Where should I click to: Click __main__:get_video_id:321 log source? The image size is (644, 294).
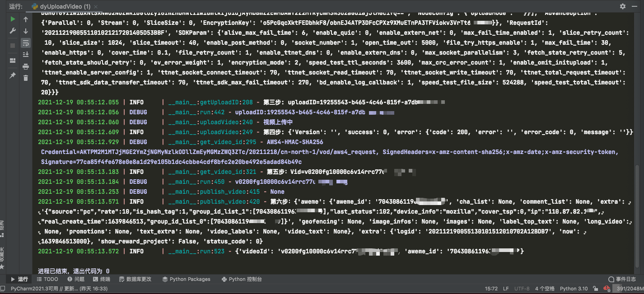(x=212, y=172)
